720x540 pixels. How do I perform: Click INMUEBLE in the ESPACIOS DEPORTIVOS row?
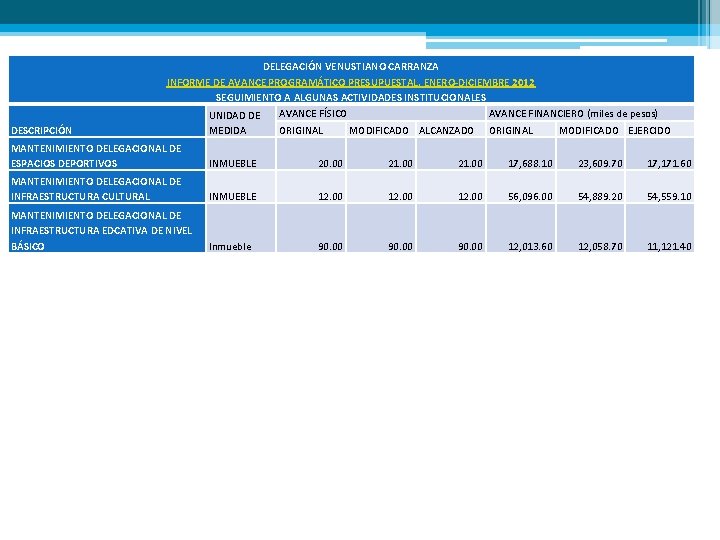(233, 163)
